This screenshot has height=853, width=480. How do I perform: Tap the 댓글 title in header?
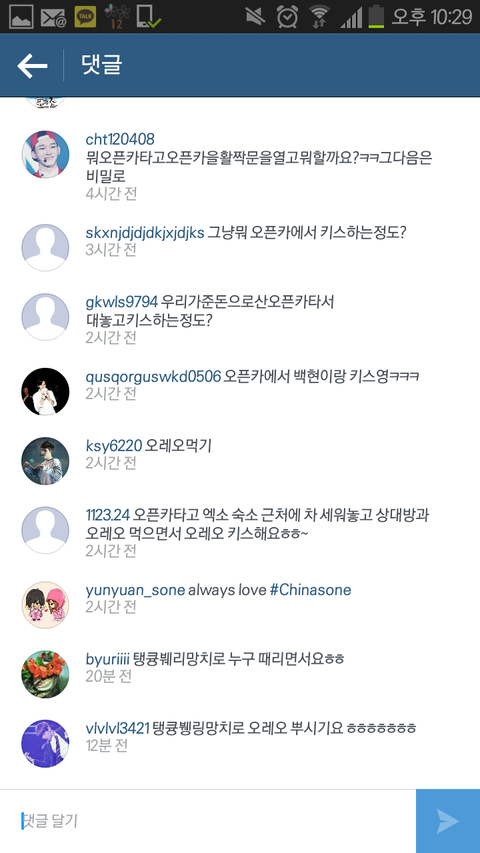[x=101, y=65]
